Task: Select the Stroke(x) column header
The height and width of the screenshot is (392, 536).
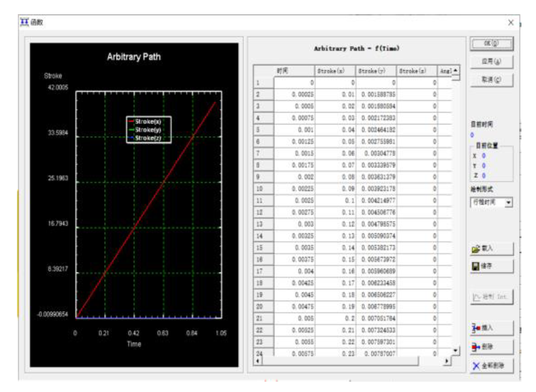Action: pos(335,71)
